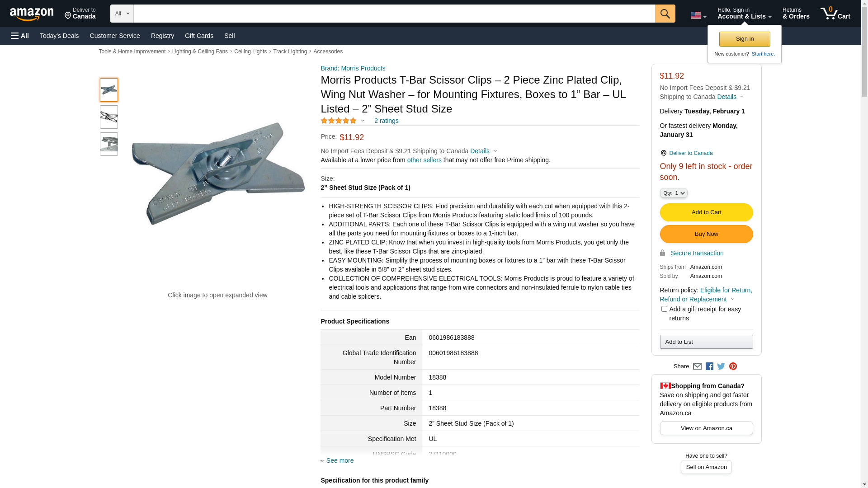This screenshot has height=488, width=868.
Task: Open the All hamburger menu
Action: 20,36
